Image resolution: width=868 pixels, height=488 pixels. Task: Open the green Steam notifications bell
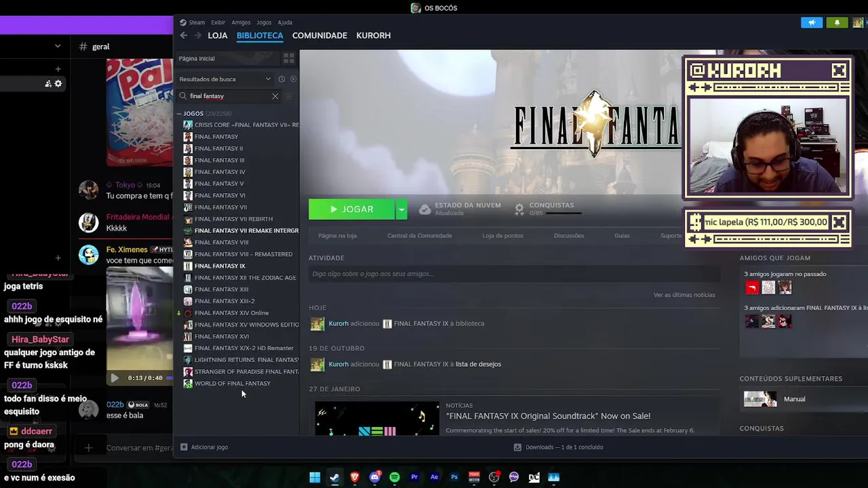(837, 23)
